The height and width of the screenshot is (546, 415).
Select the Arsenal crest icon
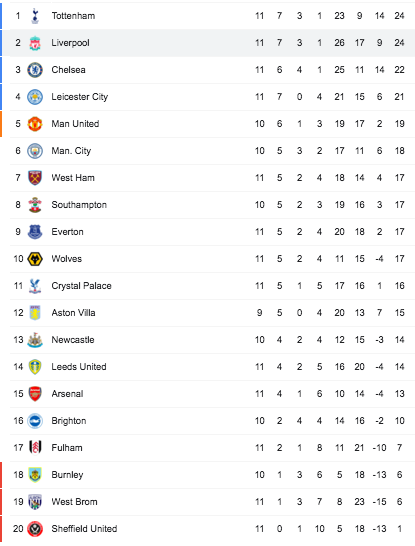35,394
